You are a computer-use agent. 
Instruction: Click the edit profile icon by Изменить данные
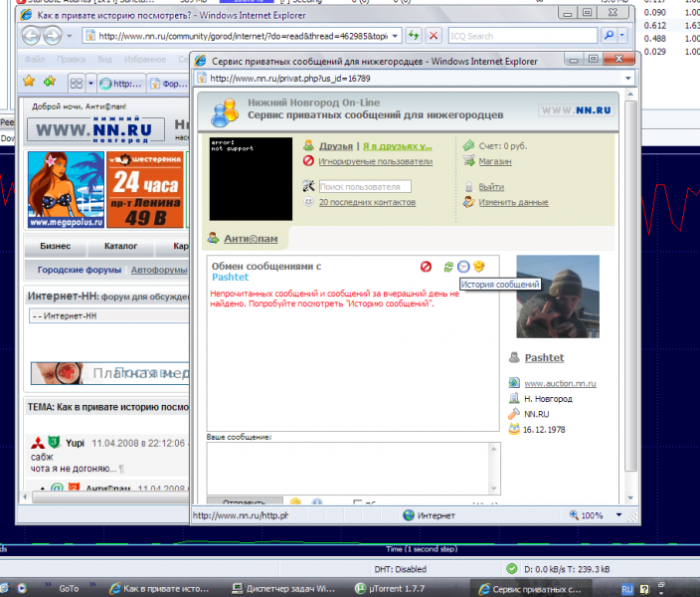(468, 202)
